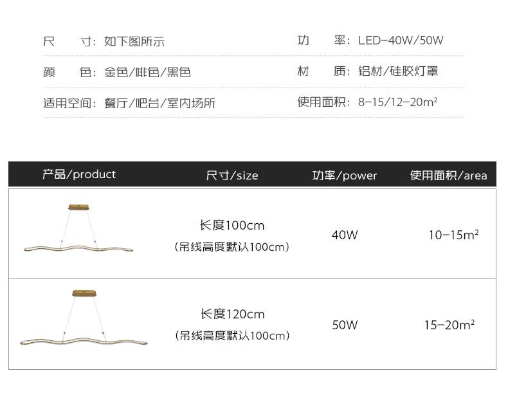Click the 铝材/硅胶灯罩 material text
Image resolution: width=508 pixels, height=420 pixels.
(398, 71)
